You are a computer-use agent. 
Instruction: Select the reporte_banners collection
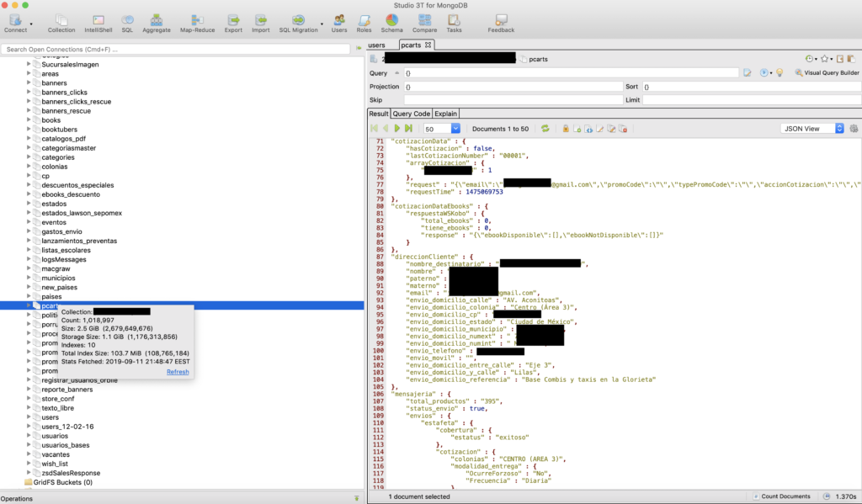click(x=67, y=390)
